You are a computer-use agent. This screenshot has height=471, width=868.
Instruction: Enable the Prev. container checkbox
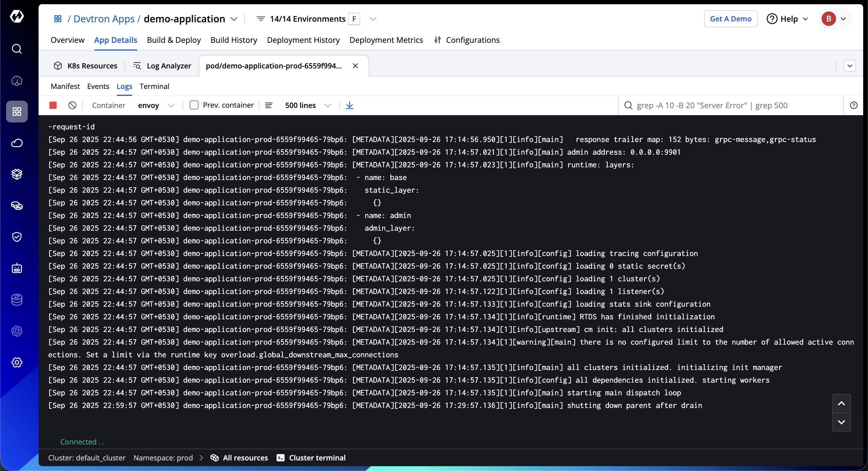[194, 105]
